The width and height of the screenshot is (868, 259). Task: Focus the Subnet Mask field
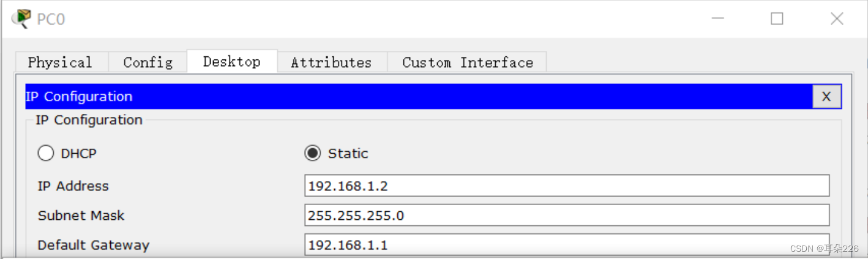[567, 215]
